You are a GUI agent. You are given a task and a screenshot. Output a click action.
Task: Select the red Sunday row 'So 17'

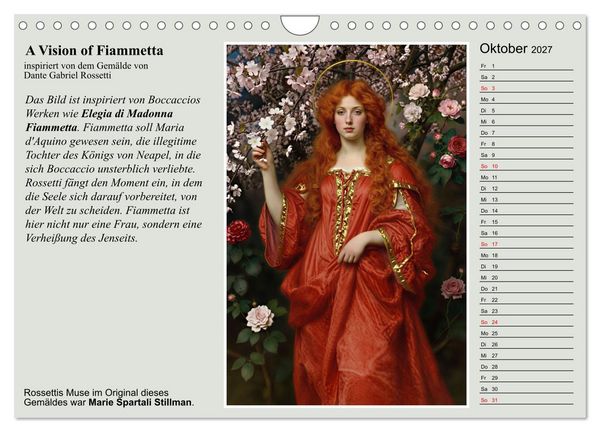coord(527,244)
